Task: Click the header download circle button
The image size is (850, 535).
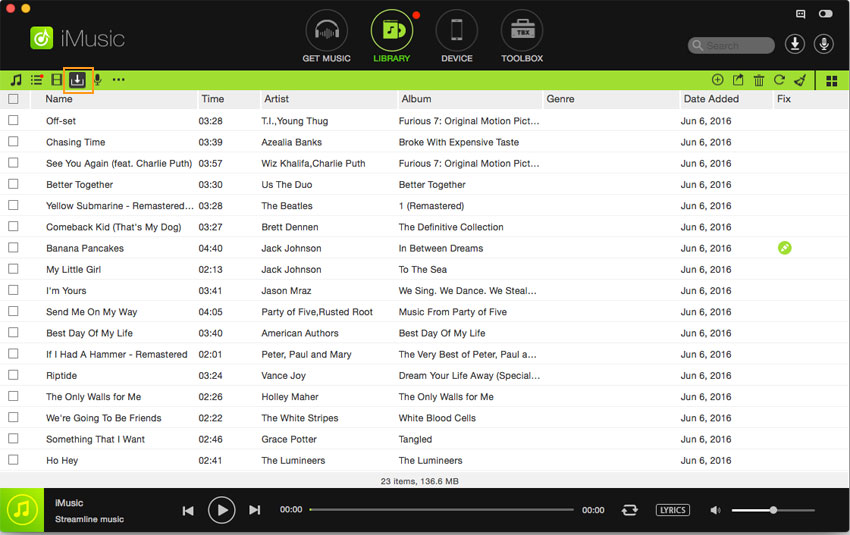Action: pos(795,44)
